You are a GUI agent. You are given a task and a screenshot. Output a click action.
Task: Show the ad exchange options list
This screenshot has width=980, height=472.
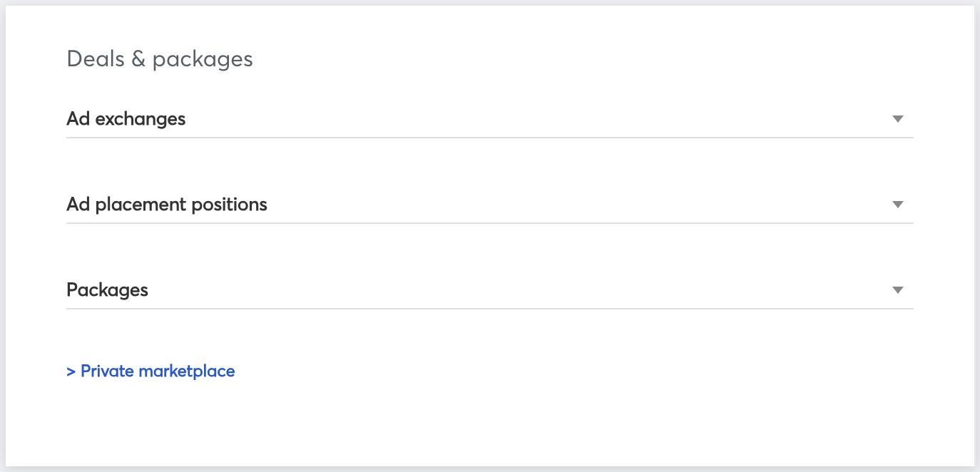click(x=489, y=119)
